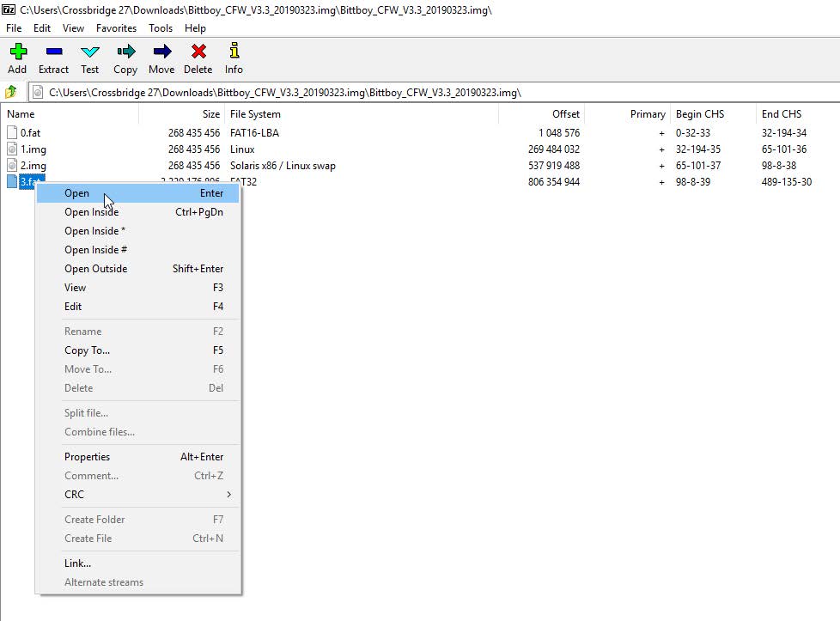Click the Test toolbar icon

(x=90, y=52)
